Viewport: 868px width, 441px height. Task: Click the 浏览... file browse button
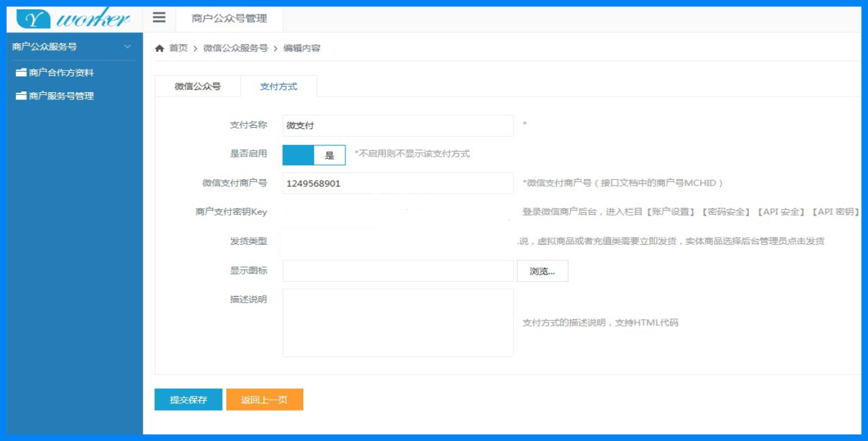(x=542, y=271)
